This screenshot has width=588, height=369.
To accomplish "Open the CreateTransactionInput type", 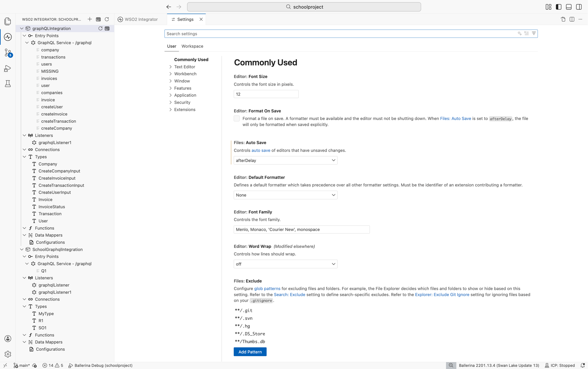I will pyautogui.click(x=61, y=186).
